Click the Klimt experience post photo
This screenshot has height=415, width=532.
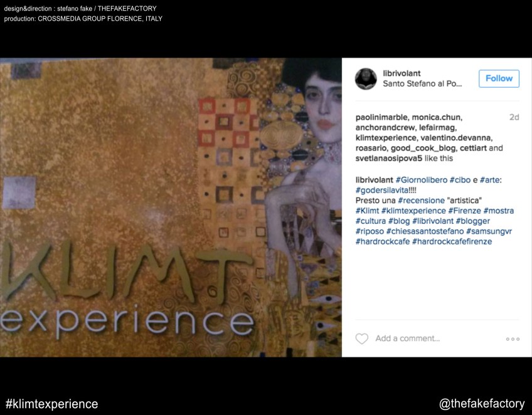click(171, 207)
